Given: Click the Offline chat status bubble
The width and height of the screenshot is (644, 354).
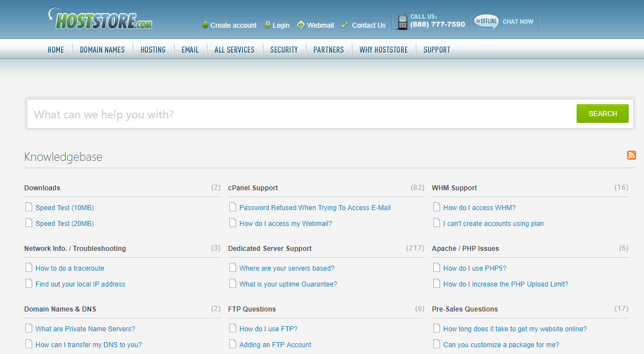Looking at the screenshot, I should click(x=487, y=22).
